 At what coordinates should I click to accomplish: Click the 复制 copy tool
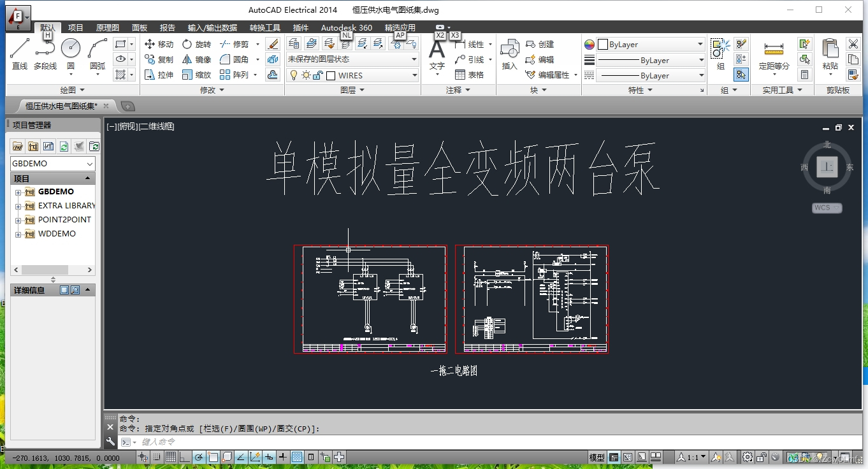pyautogui.click(x=159, y=59)
